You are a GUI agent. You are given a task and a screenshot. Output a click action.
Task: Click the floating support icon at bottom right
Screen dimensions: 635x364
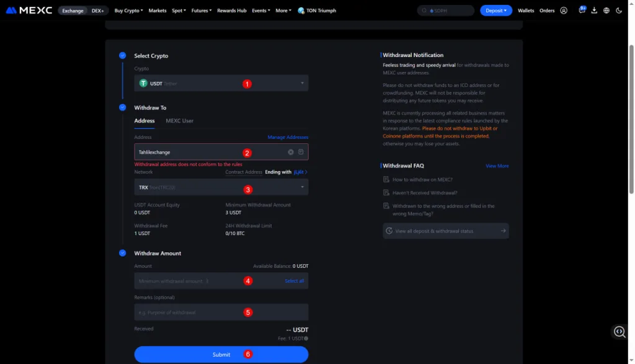coord(619,332)
